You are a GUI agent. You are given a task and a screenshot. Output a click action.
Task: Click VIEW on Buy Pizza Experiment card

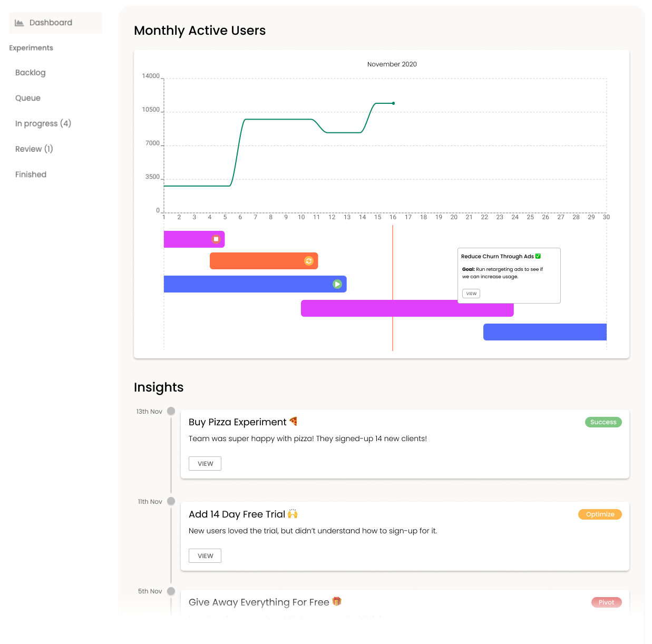tap(205, 464)
